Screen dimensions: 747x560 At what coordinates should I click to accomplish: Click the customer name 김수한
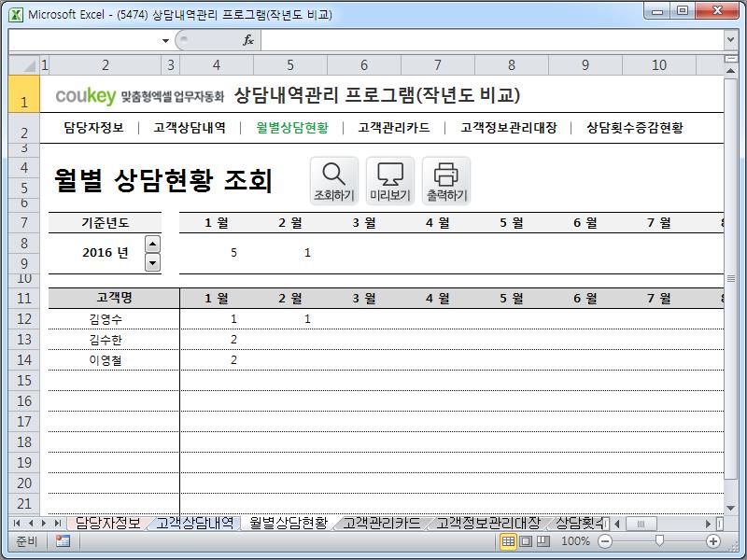click(x=106, y=340)
